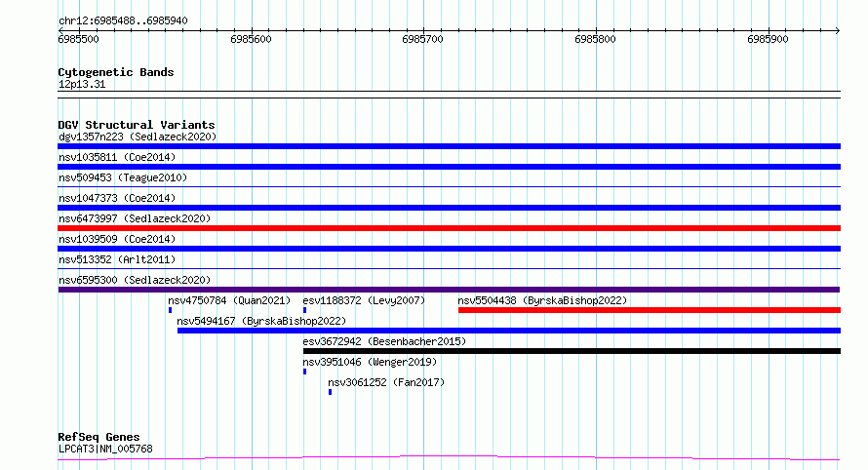
Task: Click ruler position 6985900
Action: point(768,39)
